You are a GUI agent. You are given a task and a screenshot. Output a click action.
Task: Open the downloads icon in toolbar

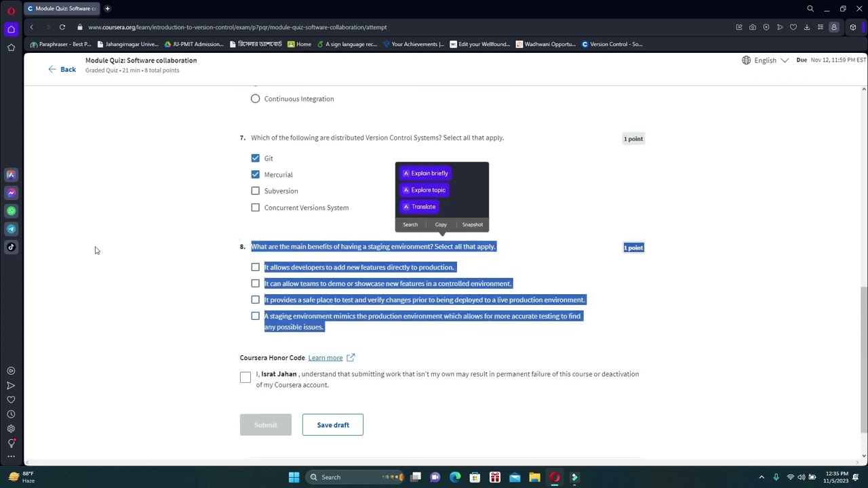pyautogui.click(x=807, y=27)
